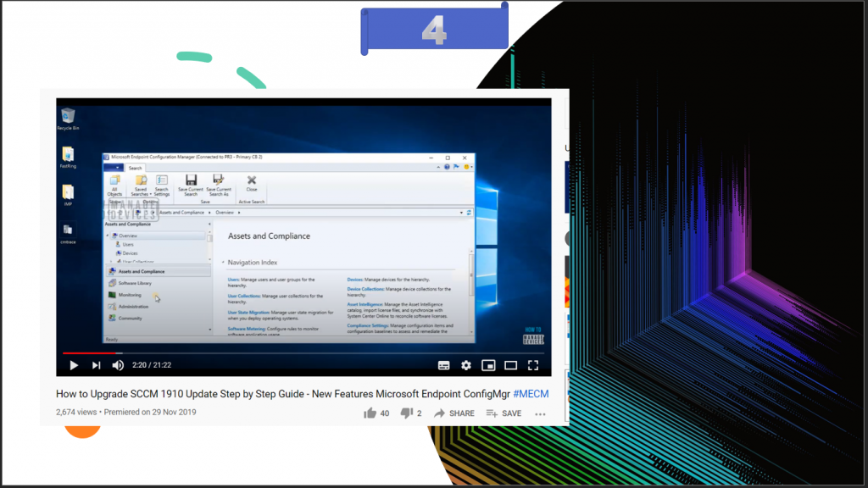
Task: Open the address bar dropdown arrow
Action: pos(461,213)
